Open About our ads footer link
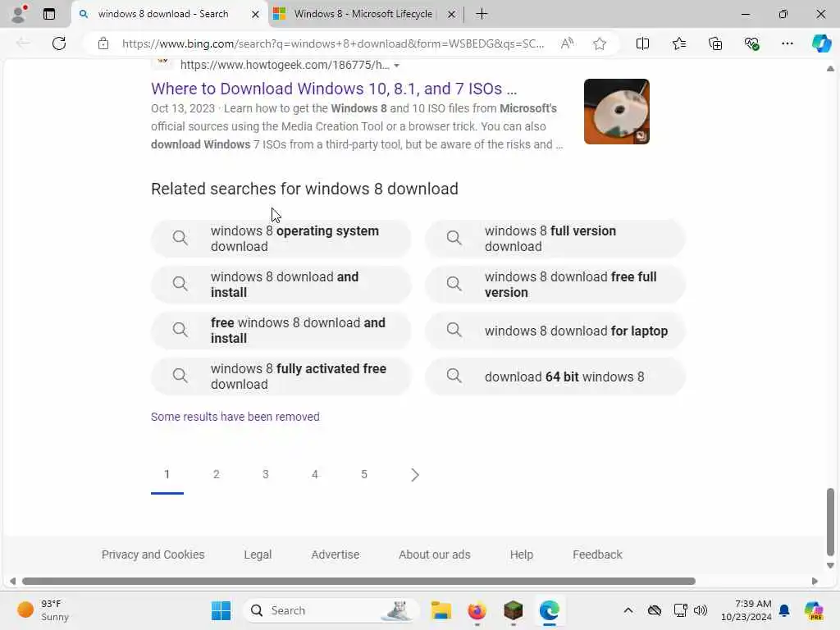The width and height of the screenshot is (840, 630). pos(435,555)
